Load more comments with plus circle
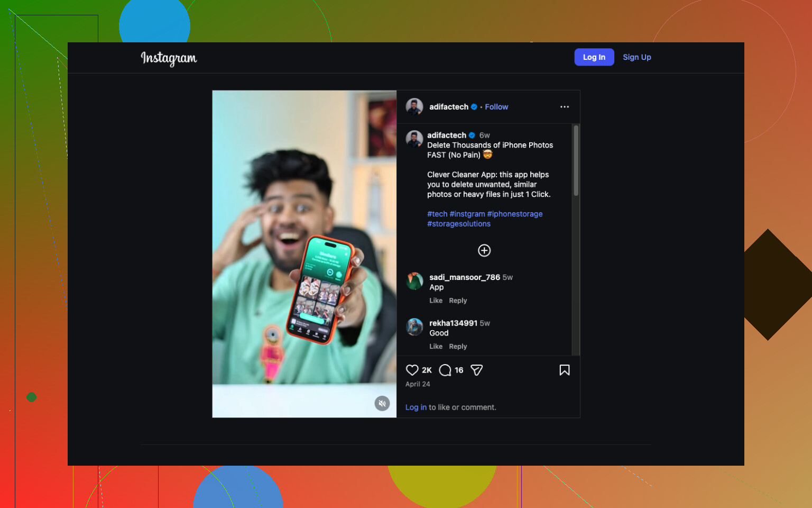The image size is (812, 508). (x=484, y=250)
